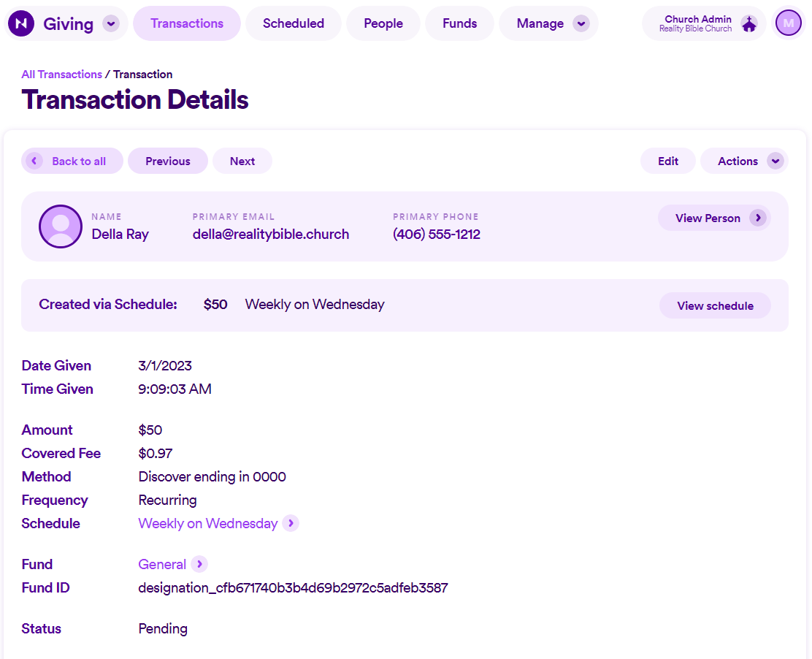Click the Nucleus logo icon

coord(20,23)
